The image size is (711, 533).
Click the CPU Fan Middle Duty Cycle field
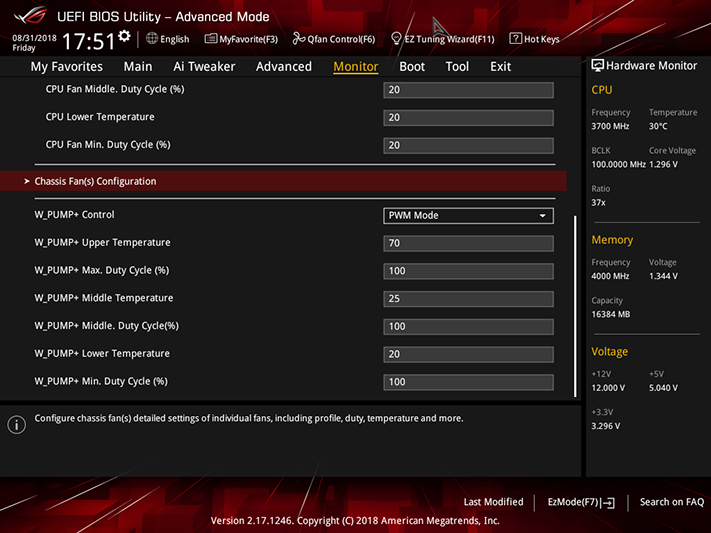click(468, 90)
